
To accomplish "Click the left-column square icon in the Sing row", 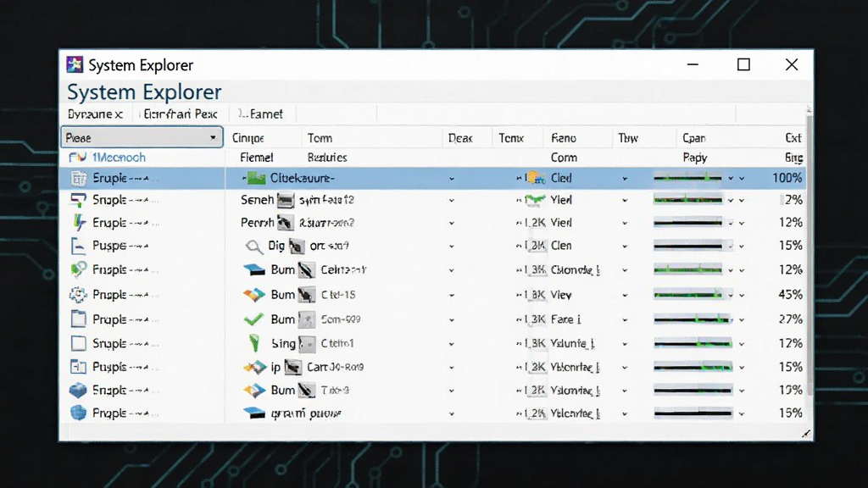I will coord(79,343).
